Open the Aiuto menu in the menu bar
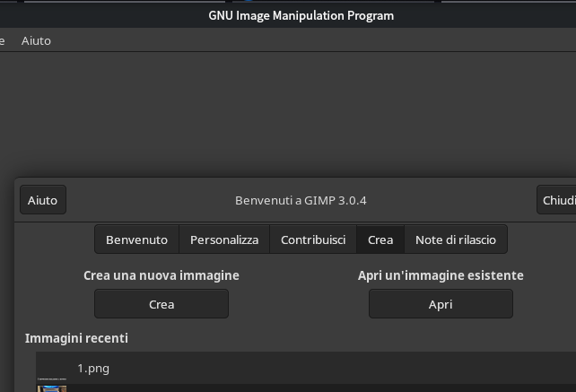The height and width of the screenshot is (392, 576). pyautogui.click(x=36, y=40)
